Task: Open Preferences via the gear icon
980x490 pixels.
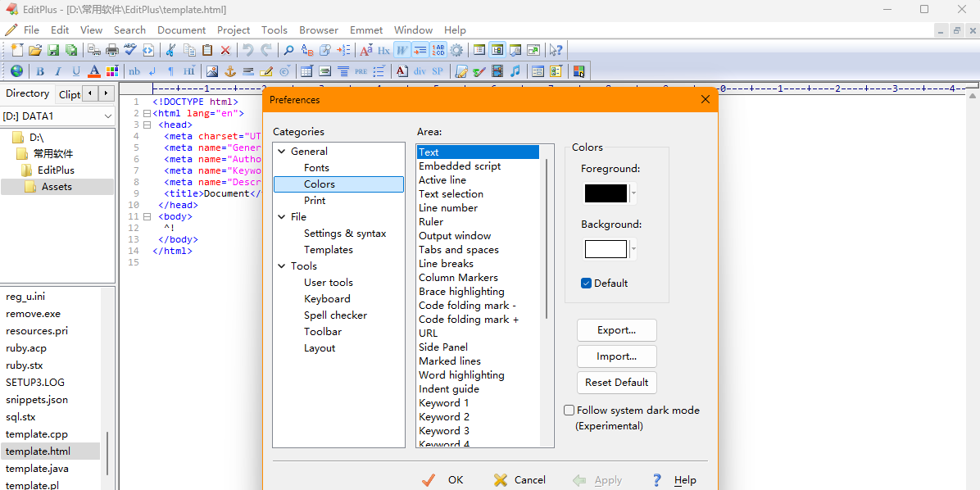Action: (456, 50)
